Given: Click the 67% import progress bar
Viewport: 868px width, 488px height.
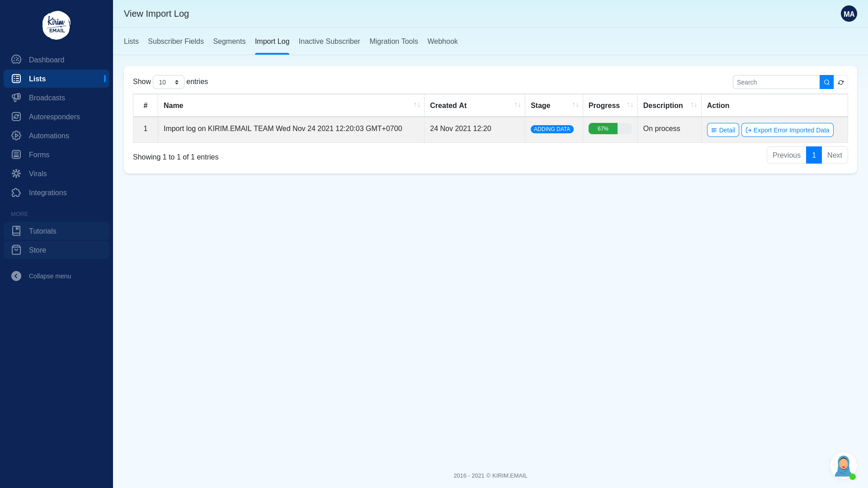Looking at the screenshot, I should pos(609,129).
